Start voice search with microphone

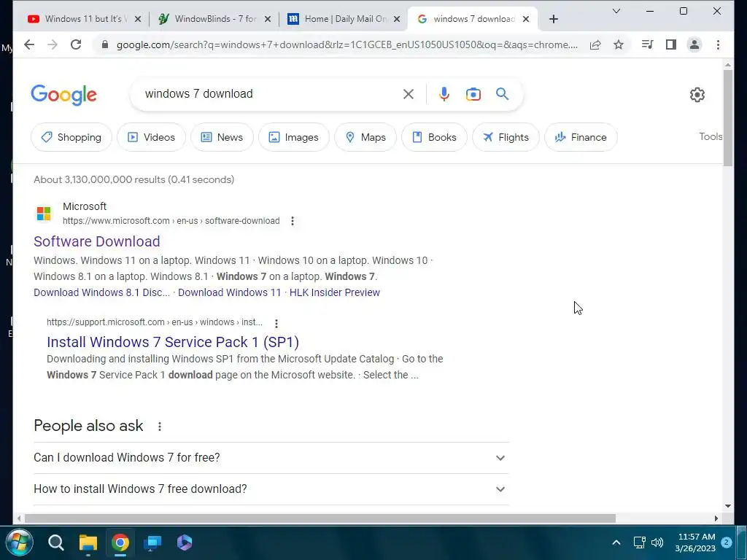[444, 94]
